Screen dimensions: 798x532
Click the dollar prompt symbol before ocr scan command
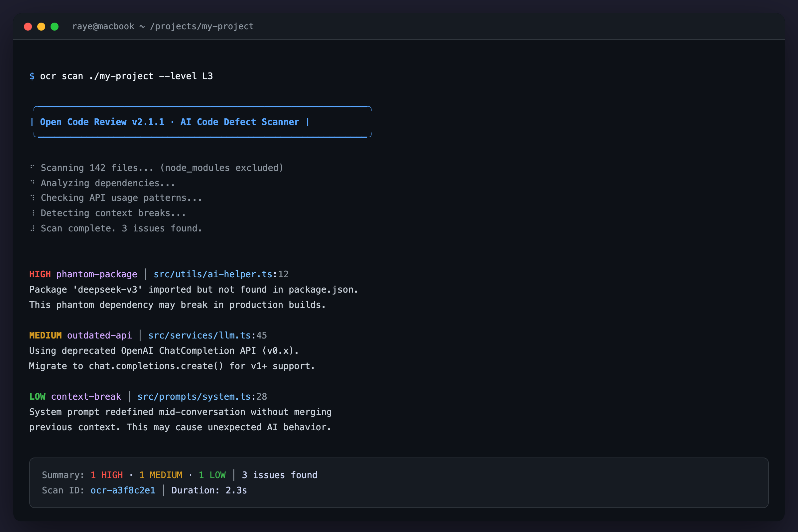pos(32,76)
